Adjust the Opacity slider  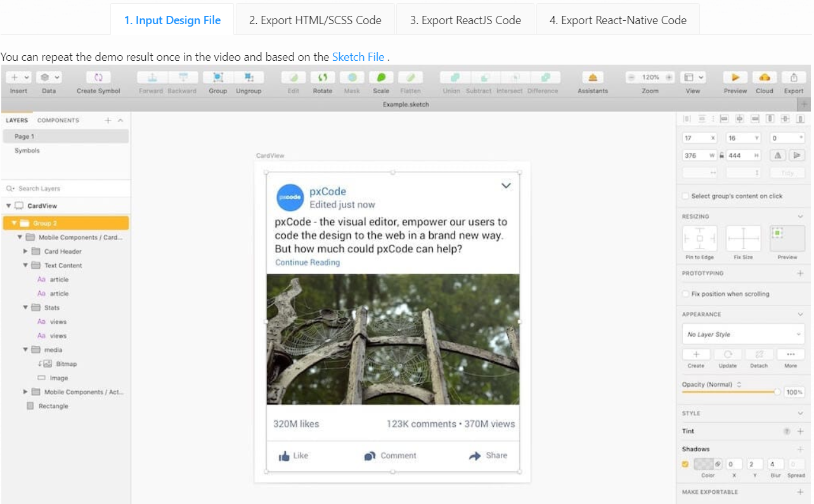pos(731,392)
